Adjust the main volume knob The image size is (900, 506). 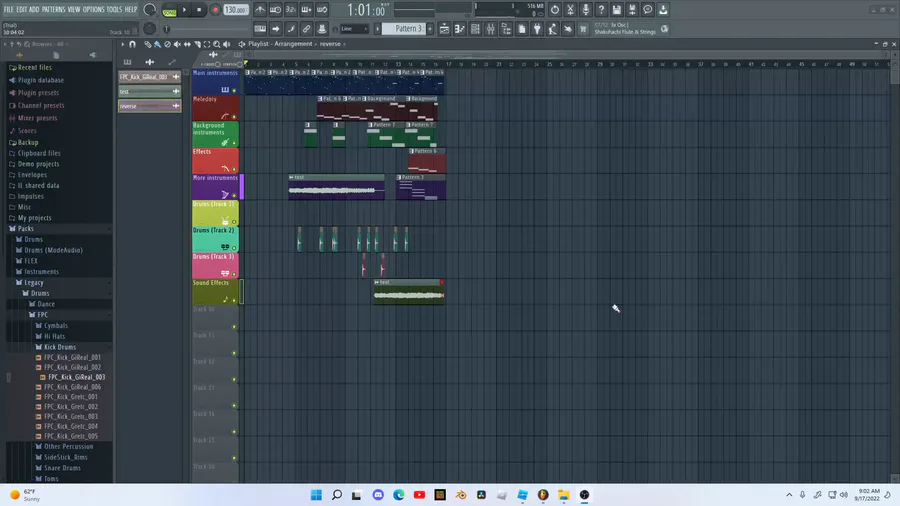(149, 10)
